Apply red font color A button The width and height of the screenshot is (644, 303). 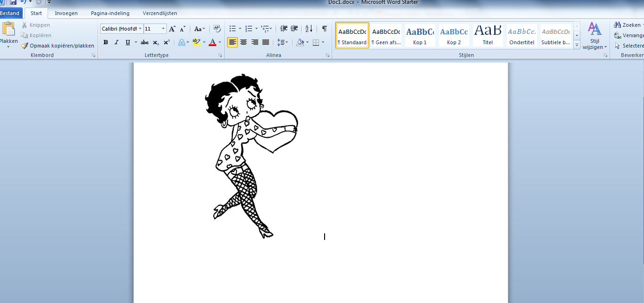coord(212,42)
